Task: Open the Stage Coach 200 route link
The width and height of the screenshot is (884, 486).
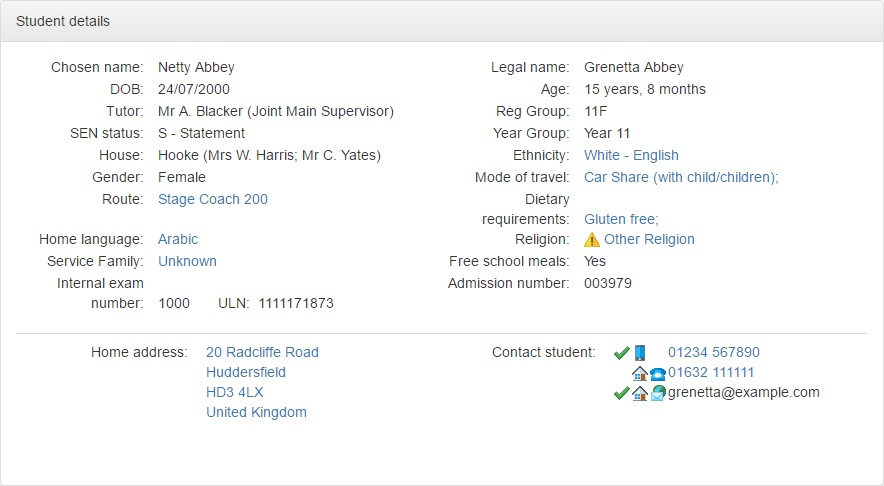Action: pyautogui.click(x=213, y=199)
